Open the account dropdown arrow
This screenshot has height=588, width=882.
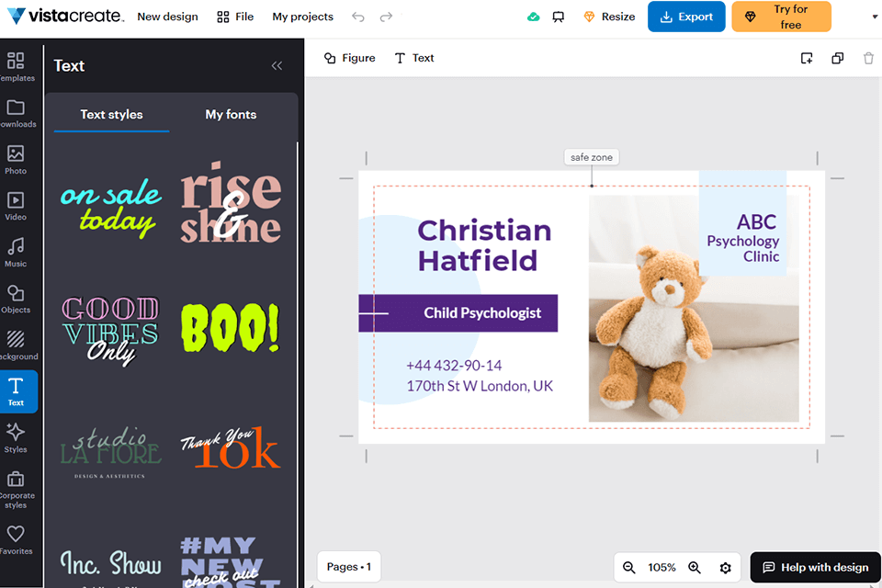click(x=875, y=17)
